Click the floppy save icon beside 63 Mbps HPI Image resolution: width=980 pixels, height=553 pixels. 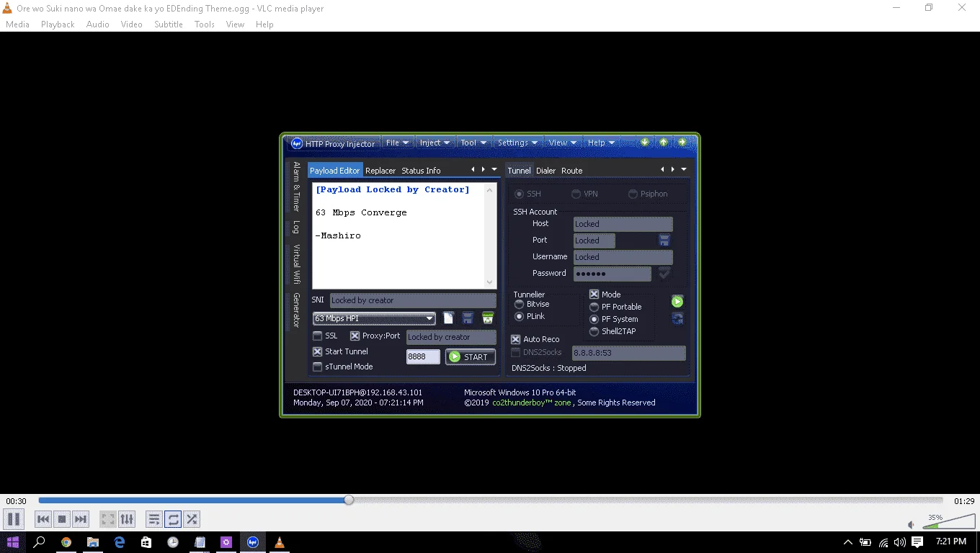click(468, 318)
